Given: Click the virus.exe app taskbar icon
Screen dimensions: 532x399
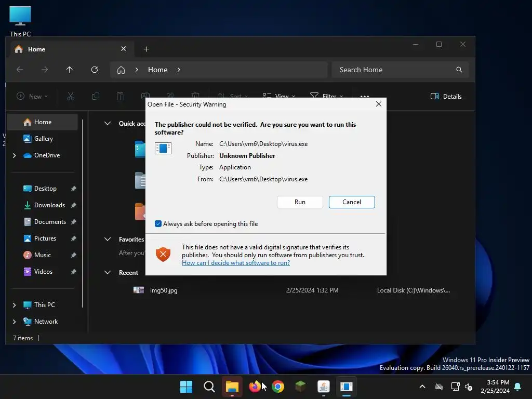Looking at the screenshot, I should [347, 387].
